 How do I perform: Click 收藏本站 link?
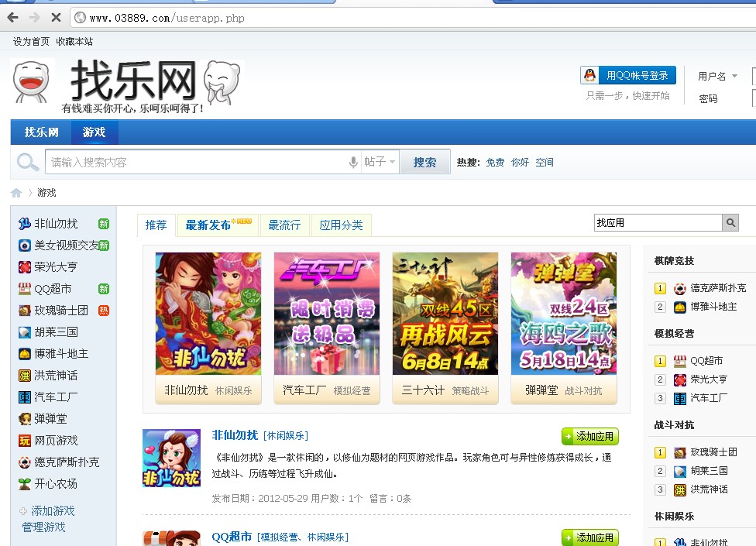(74, 42)
